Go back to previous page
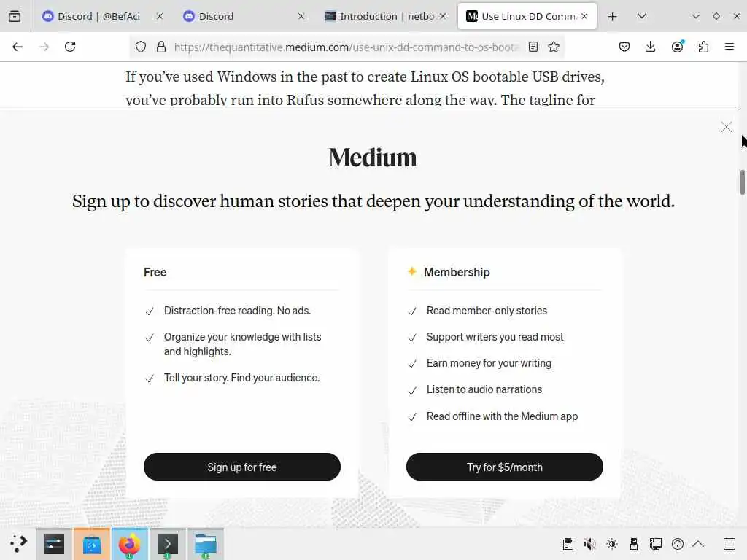The width and height of the screenshot is (747, 560). (x=18, y=47)
